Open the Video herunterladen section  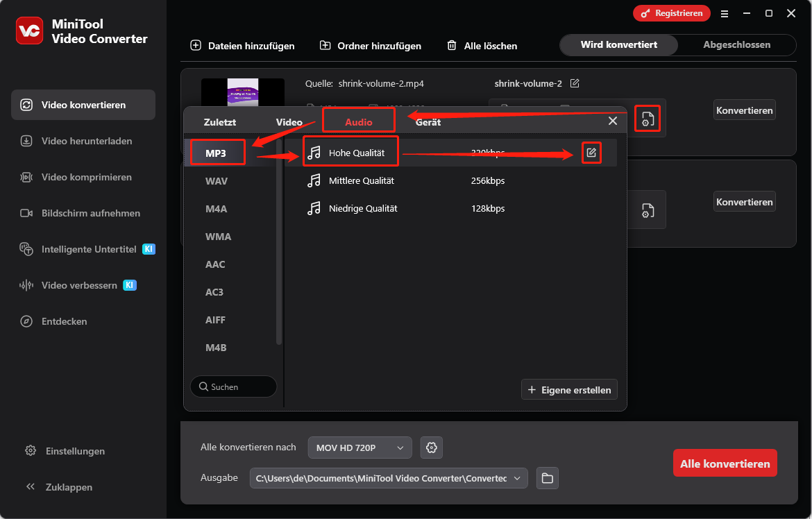click(83, 141)
